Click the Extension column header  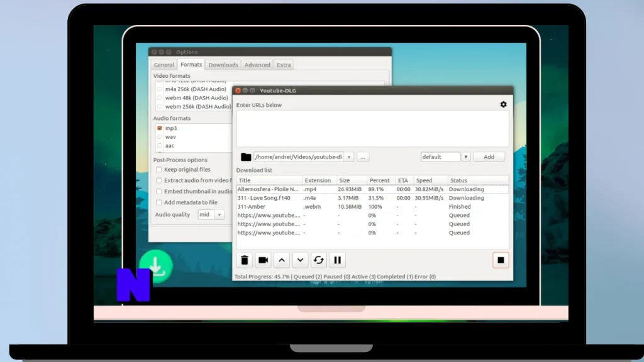click(x=319, y=180)
